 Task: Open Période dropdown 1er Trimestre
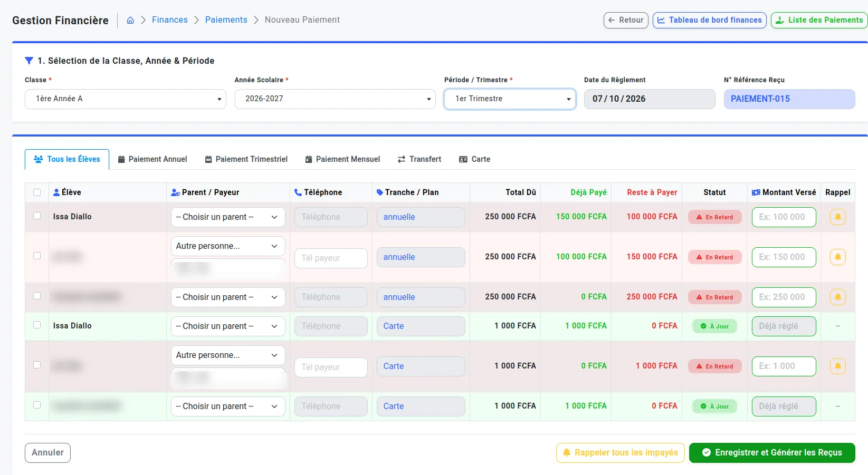[510, 99]
